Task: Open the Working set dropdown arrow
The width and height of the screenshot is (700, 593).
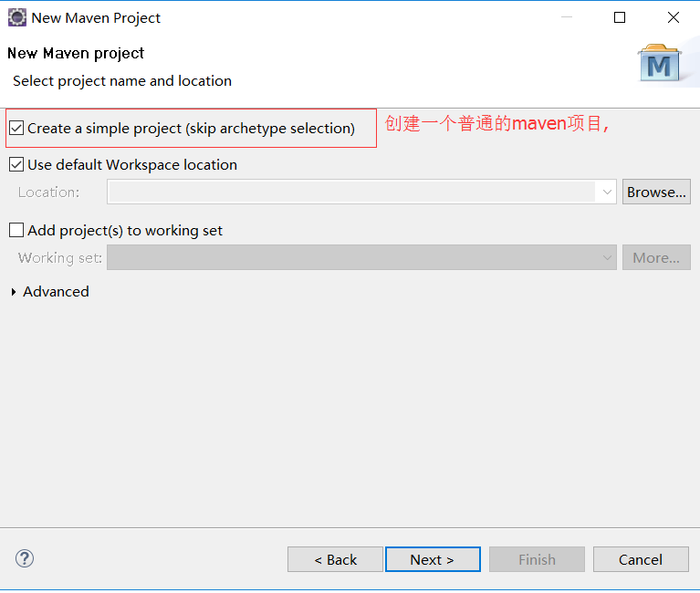Action: tap(607, 258)
